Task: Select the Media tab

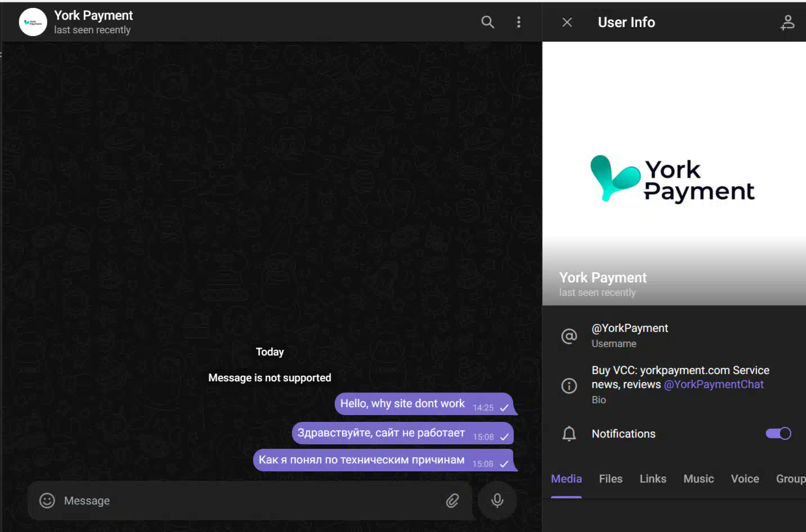Action: [x=566, y=479]
